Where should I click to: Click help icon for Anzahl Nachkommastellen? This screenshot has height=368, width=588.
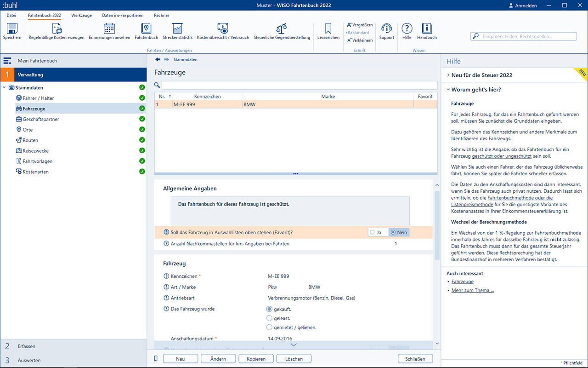pyautogui.click(x=166, y=243)
